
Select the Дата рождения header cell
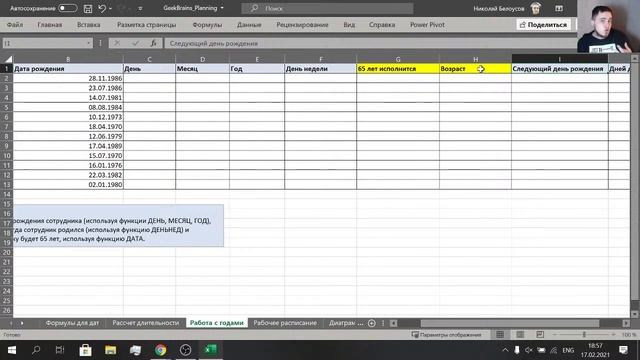[68, 69]
